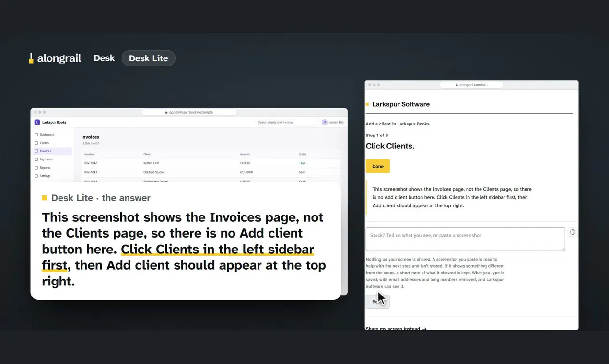Click the Larkspur Software heading
Image resolution: width=609 pixels, height=364 pixels.
(x=401, y=104)
